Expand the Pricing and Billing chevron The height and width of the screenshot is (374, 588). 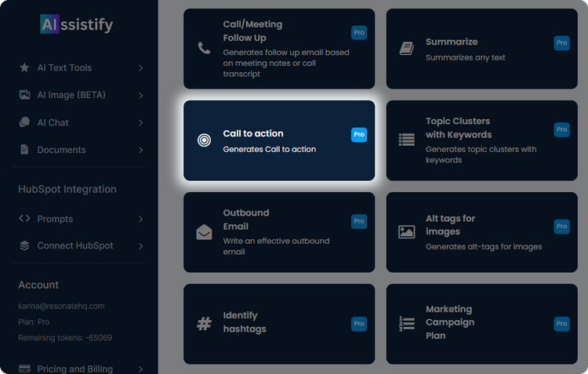click(140, 369)
